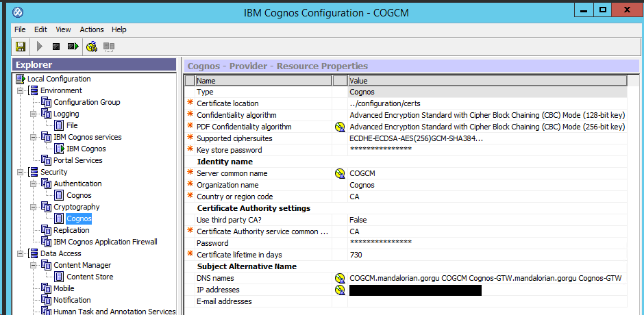644x315 pixels.
Task: Click the Organization name value Cognos
Action: tap(488, 185)
